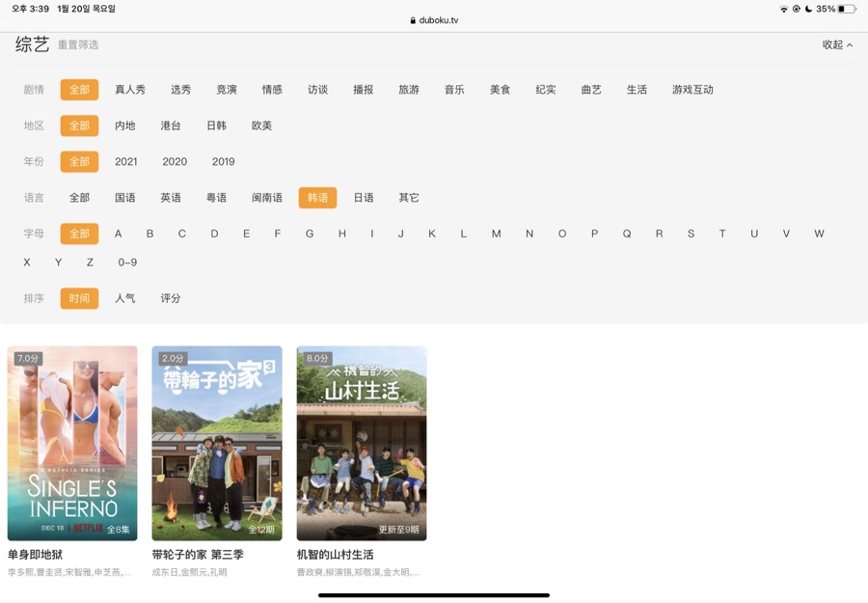Tap the Wi-Fi status icon
The width and height of the screenshot is (868, 603).
click(784, 9)
